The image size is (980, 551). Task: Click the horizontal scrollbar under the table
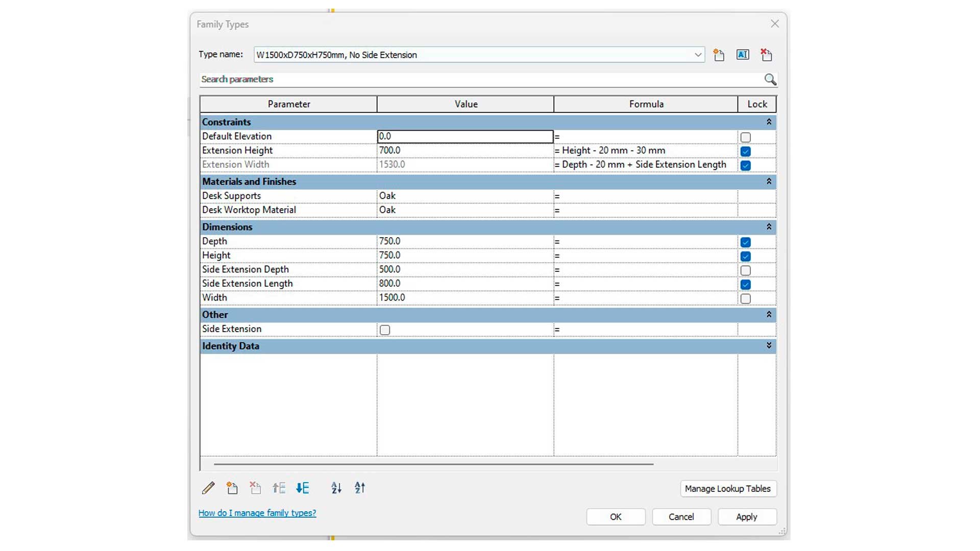(433, 464)
